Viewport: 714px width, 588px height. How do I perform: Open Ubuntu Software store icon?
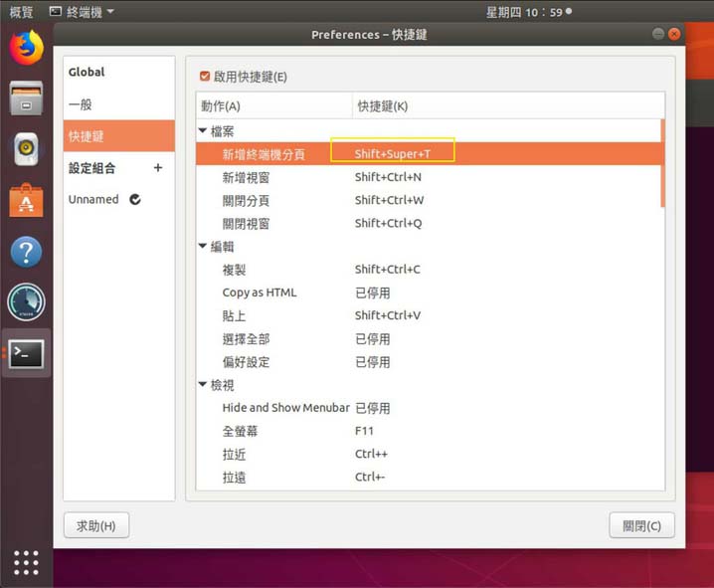click(27, 200)
